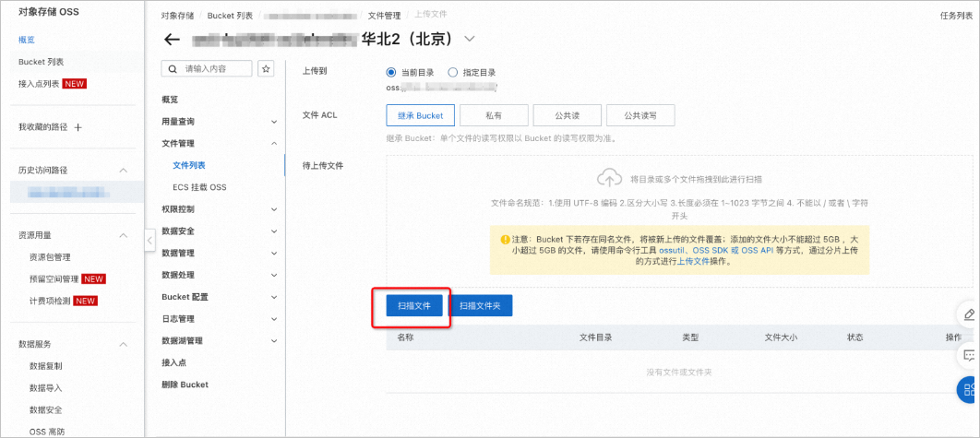The height and width of the screenshot is (438, 980).
Task: Go back with the left arrow icon
Action: [x=172, y=40]
